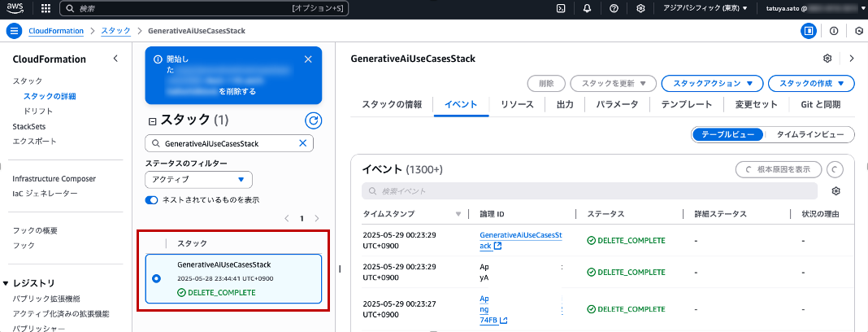
Task: Open the region selector Asia Pacific Tokyo
Action: click(x=705, y=8)
